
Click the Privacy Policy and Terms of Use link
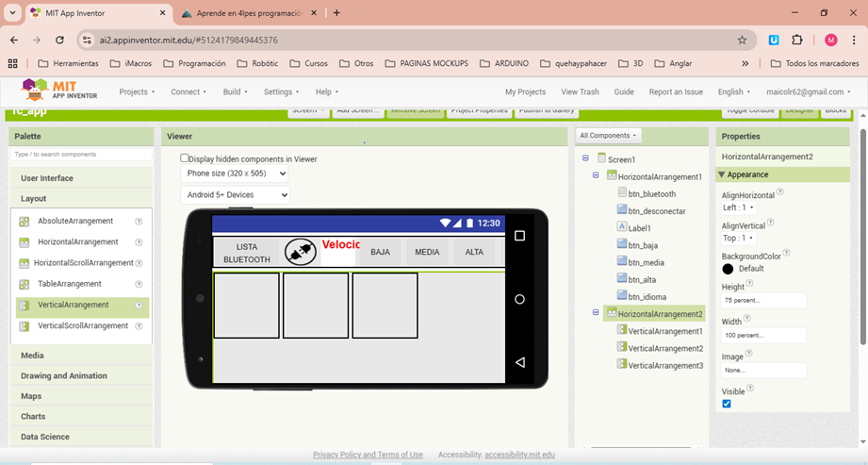click(368, 455)
